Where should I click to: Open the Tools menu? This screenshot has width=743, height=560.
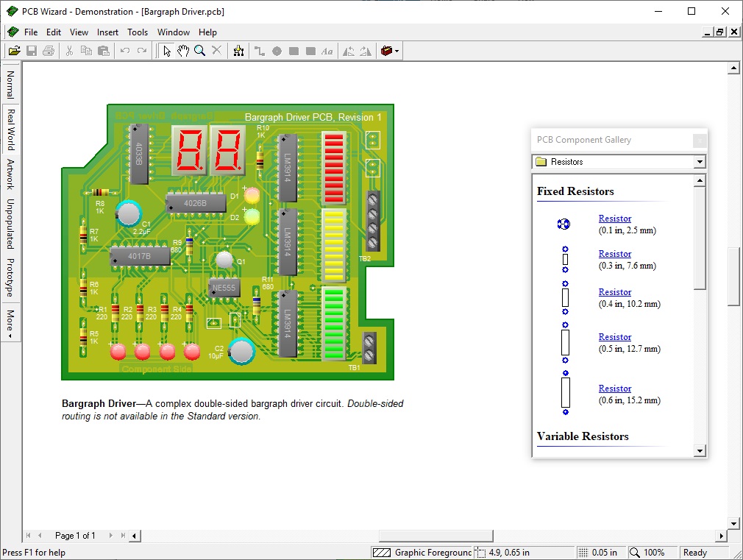click(138, 32)
